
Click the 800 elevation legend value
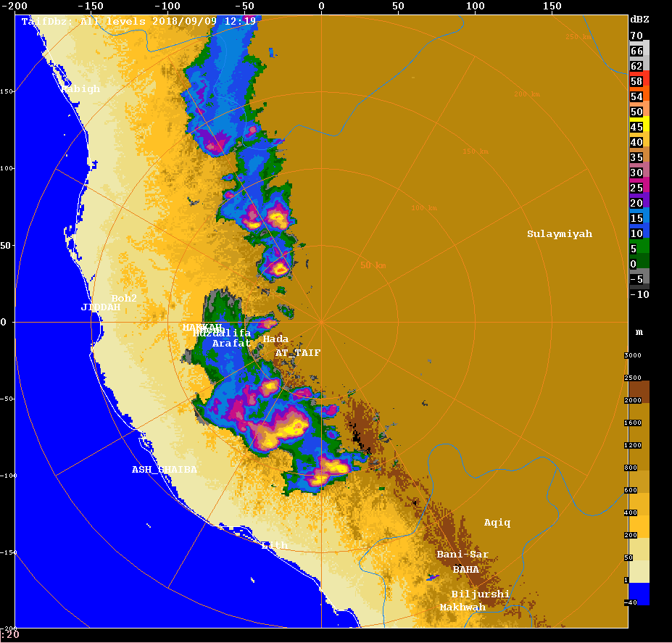click(631, 468)
